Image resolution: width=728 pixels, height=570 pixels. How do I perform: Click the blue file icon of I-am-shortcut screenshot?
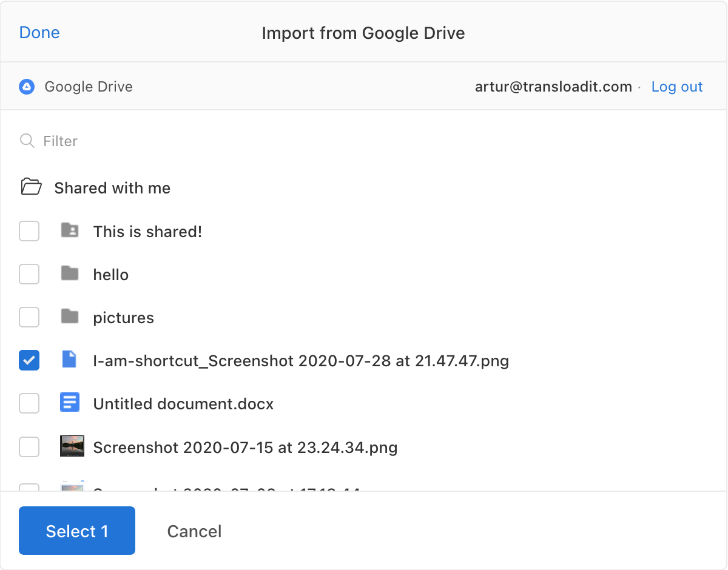(x=70, y=360)
